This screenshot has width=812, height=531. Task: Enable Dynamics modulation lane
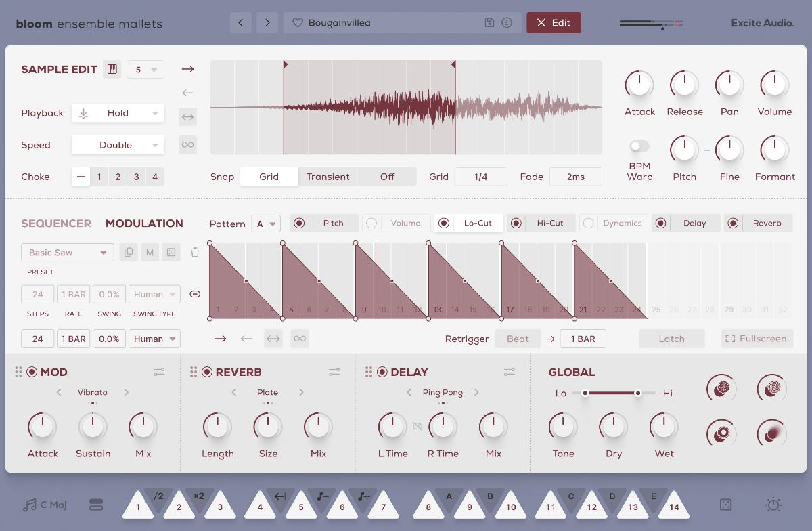589,223
